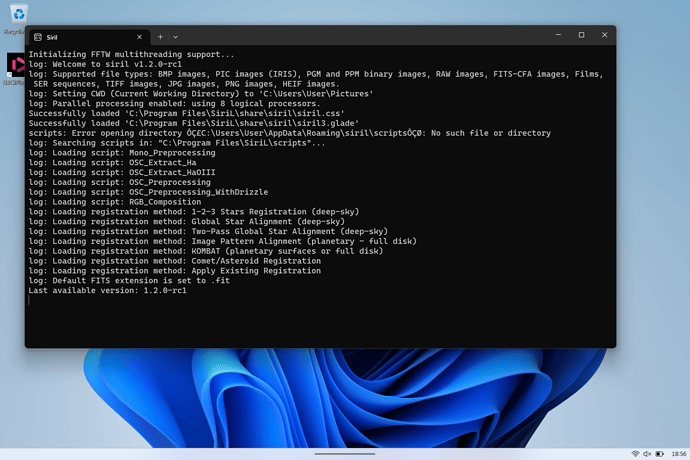Open the pink play-arrow desktop app icon
Image resolution: width=690 pixels, height=460 pixels.
(16, 65)
